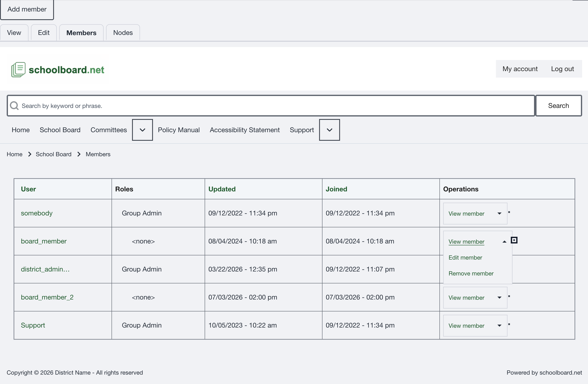Open School Board navigation link
The image size is (588, 384).
pos(60,130)
